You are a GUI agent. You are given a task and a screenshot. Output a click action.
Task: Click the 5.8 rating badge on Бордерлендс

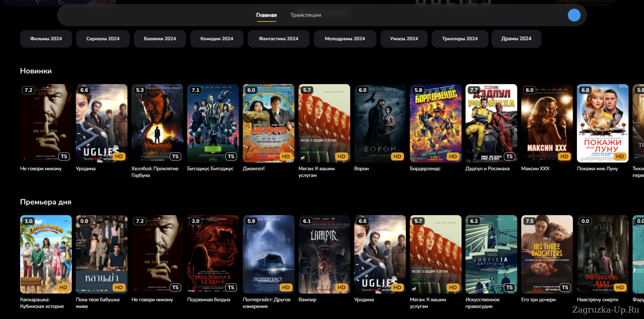418,90
